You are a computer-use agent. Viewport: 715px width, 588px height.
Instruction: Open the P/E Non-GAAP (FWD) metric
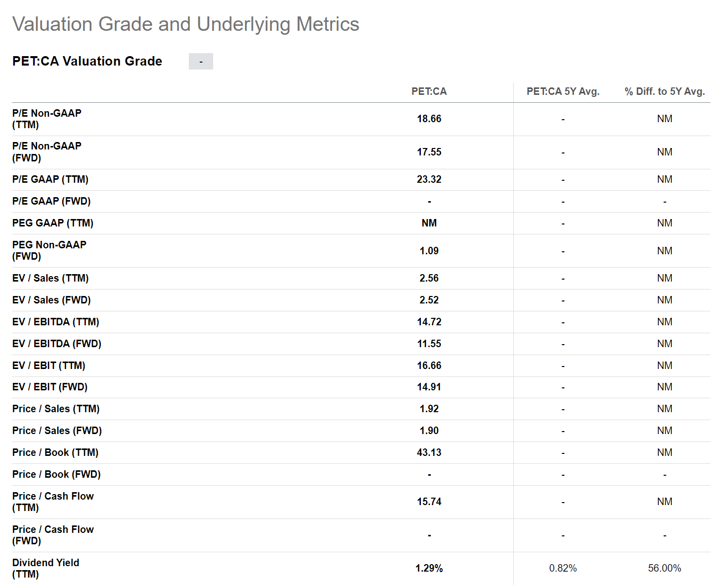coord(47,152)
